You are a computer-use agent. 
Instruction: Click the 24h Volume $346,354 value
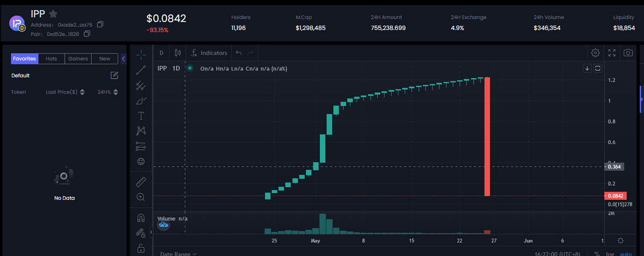tap(547, 27)
